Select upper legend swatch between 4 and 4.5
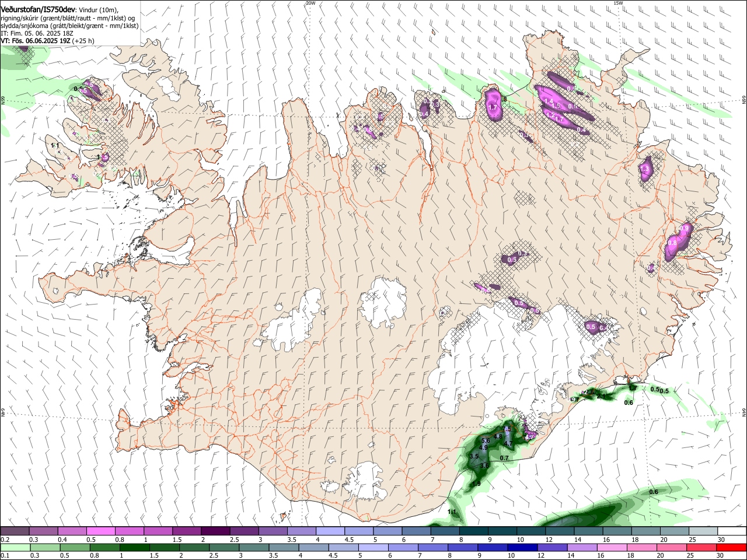 tap(330, 531)
